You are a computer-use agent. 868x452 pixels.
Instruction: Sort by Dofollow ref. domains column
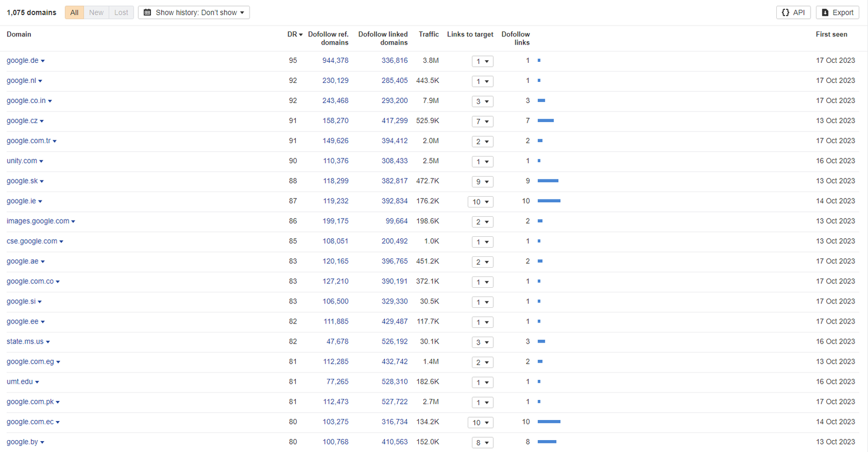pos(328,38)
